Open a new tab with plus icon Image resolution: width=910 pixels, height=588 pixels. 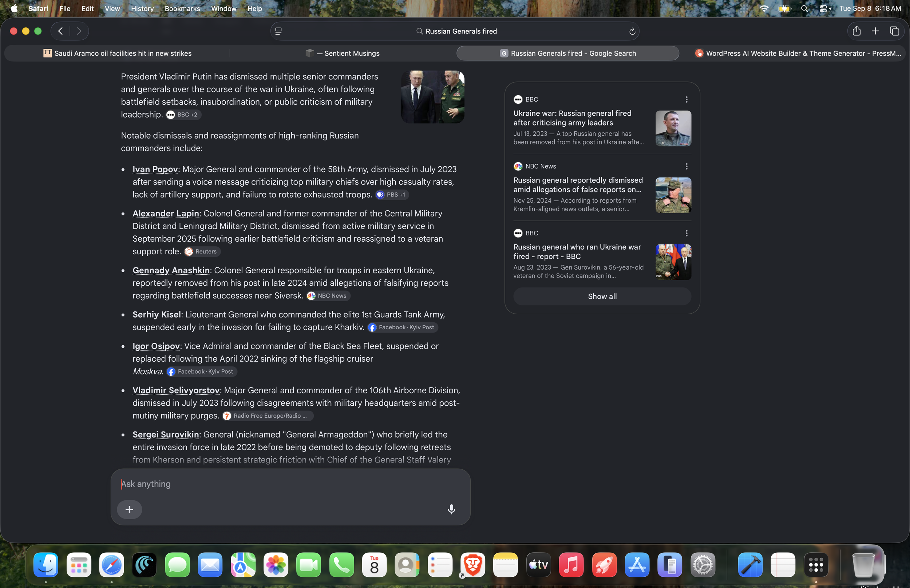point(875,31)
